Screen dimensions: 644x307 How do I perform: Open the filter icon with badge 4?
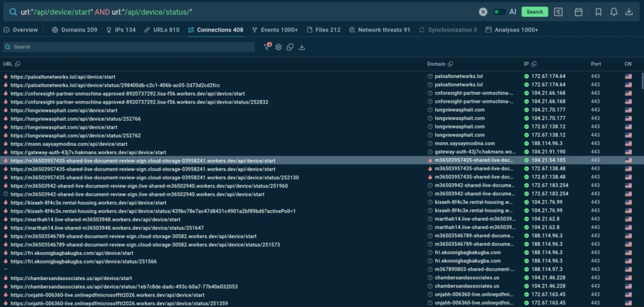[x=267, y=47]
